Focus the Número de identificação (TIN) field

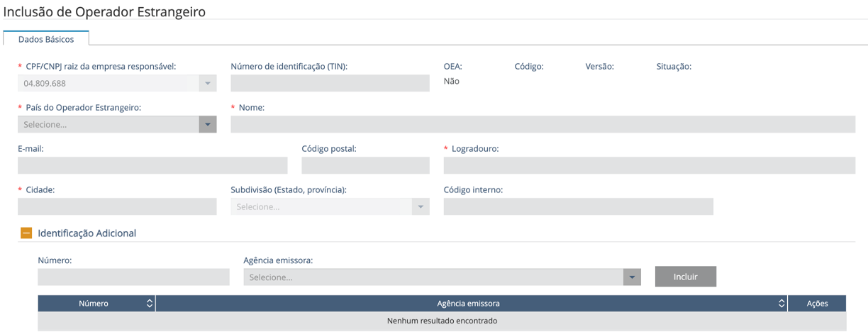click(330, 83)
